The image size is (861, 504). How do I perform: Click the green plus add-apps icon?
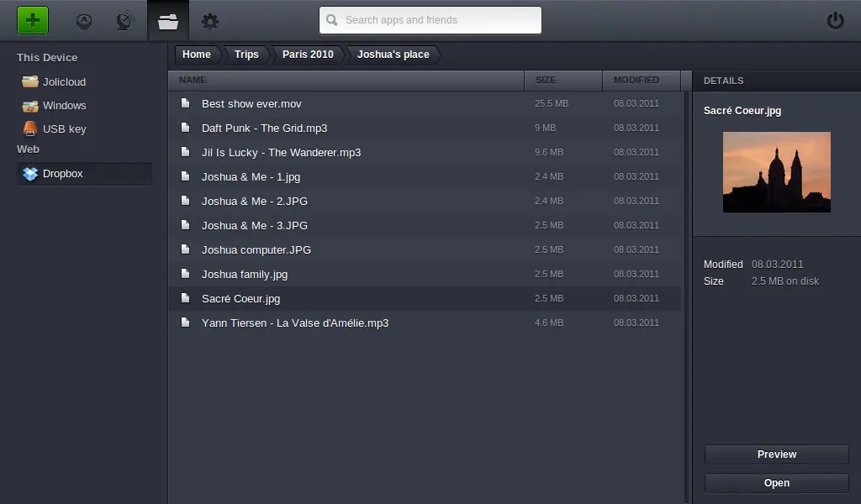[x=33, y=20]
